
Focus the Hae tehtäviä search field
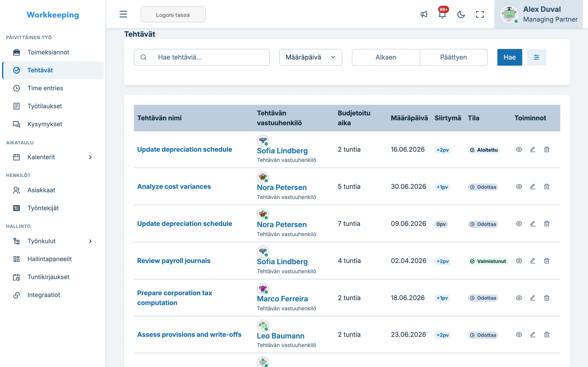[x=202, y=57]
